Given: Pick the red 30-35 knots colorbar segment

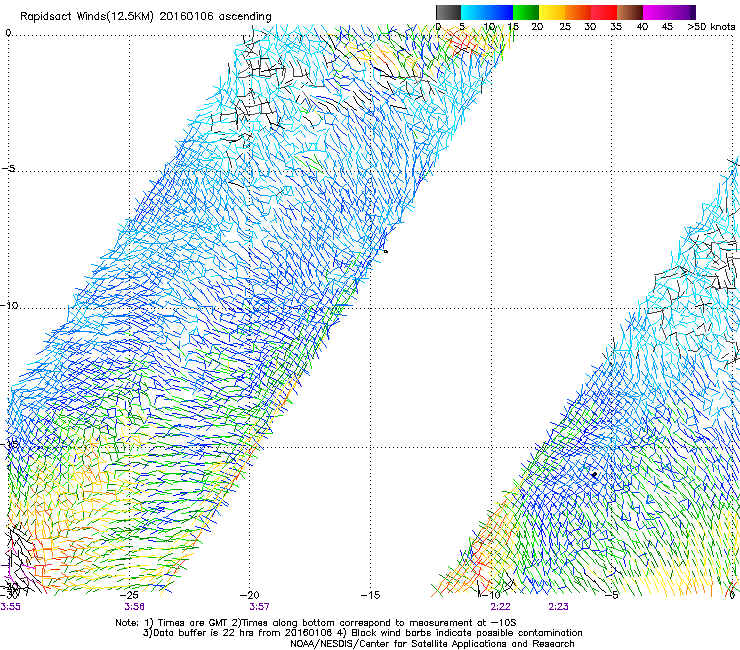Looking at the screenshot, I should click(604, 12).
